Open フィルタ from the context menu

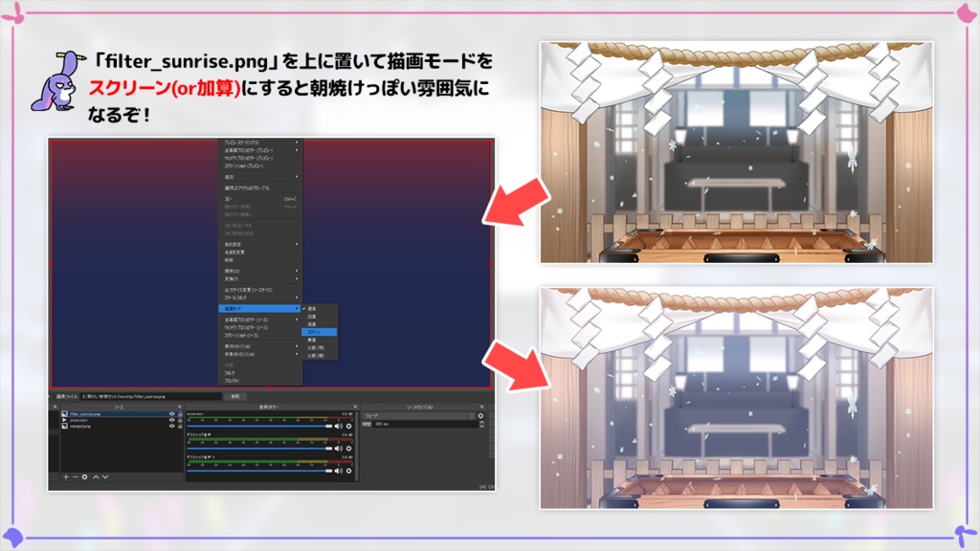point(260,372)
